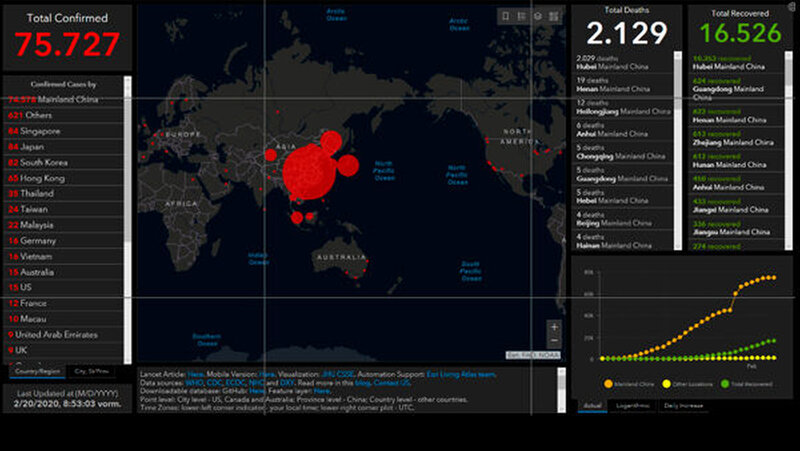This screenshot has height=451, width=800.
Task: Open the map bookmarks icon
Action: 506,16
